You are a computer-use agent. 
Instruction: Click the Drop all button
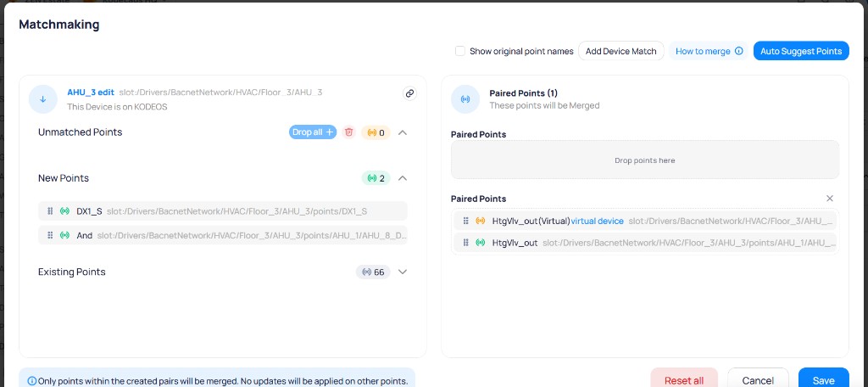coord(313,132)
